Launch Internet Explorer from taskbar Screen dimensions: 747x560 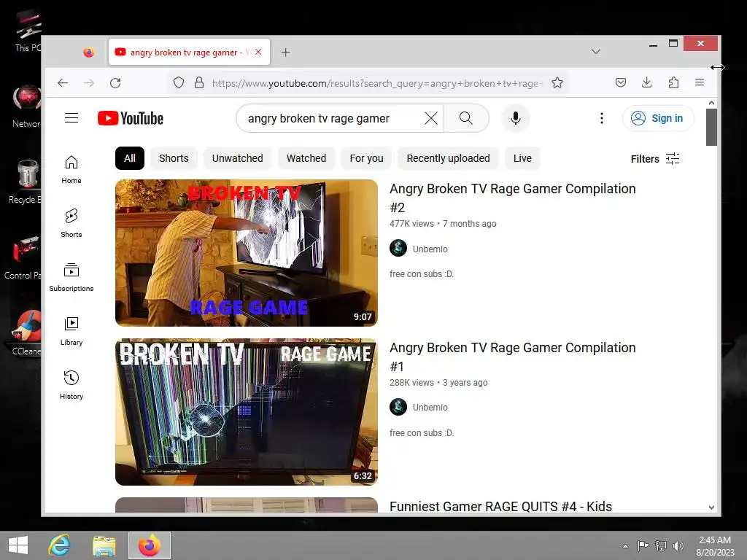click(x=60, y=545)
